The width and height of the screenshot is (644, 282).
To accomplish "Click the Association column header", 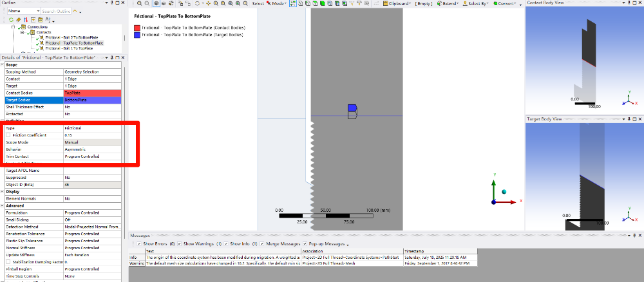I will coord(352,251).
